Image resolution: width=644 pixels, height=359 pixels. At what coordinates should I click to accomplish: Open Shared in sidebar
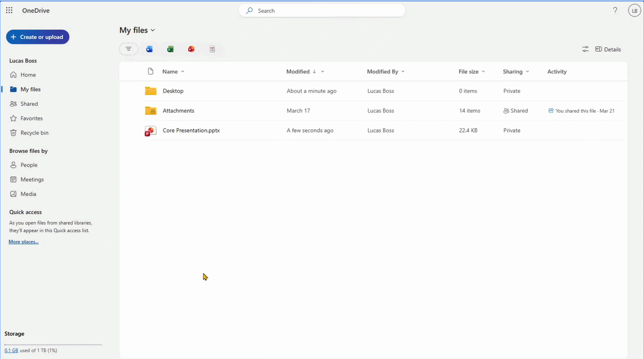coord(24,104)
